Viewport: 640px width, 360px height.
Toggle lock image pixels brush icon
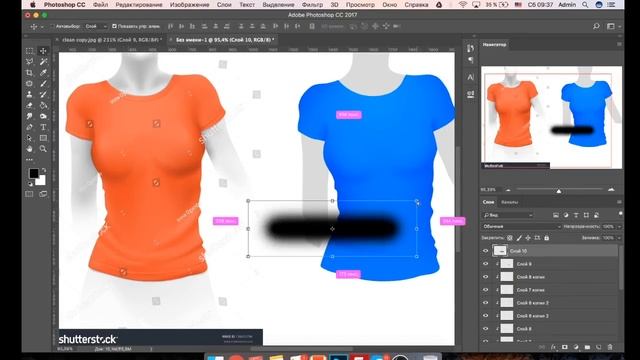[519, 238]
